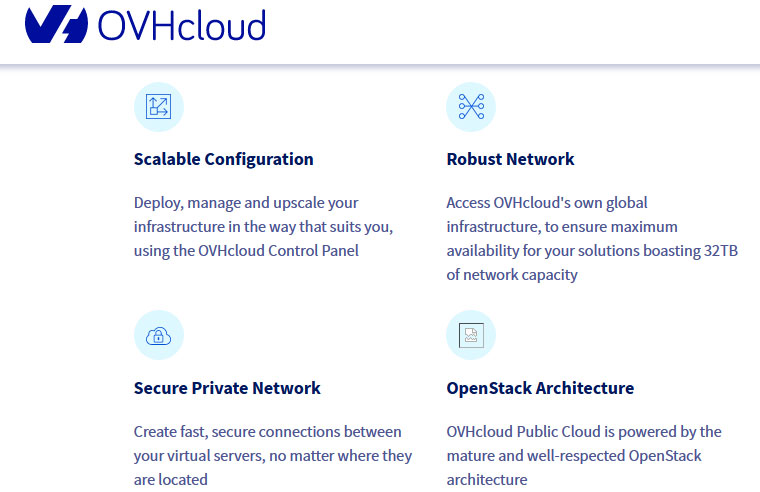Click text 'of network capacity'
The height and width of the screenshot is (492, 760).
click(512, 275)
